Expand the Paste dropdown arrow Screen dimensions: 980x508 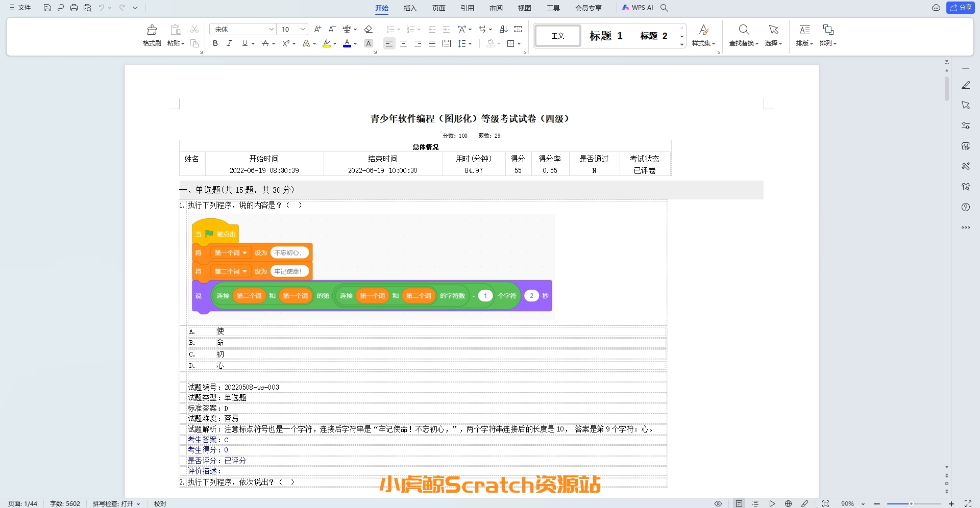tap(183, 44)
